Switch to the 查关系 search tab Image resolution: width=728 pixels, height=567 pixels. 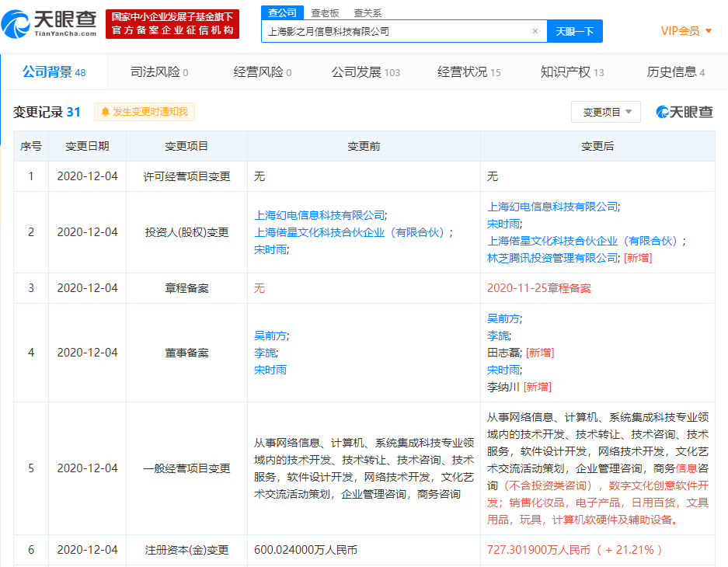pos(367,12)
